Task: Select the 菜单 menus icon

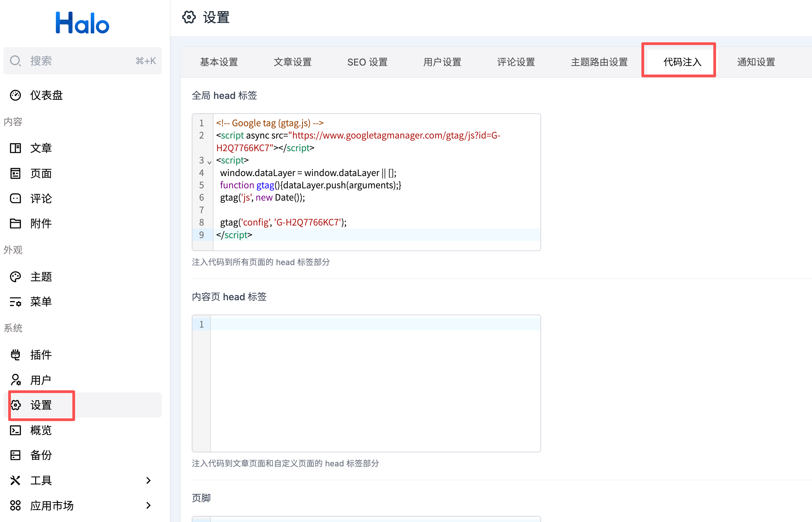Action: pyautogui.click(x=15, y=302)
